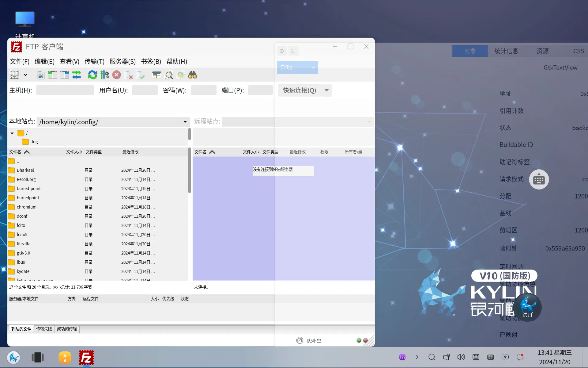Refresh the file and folder lists

[92, 75]
